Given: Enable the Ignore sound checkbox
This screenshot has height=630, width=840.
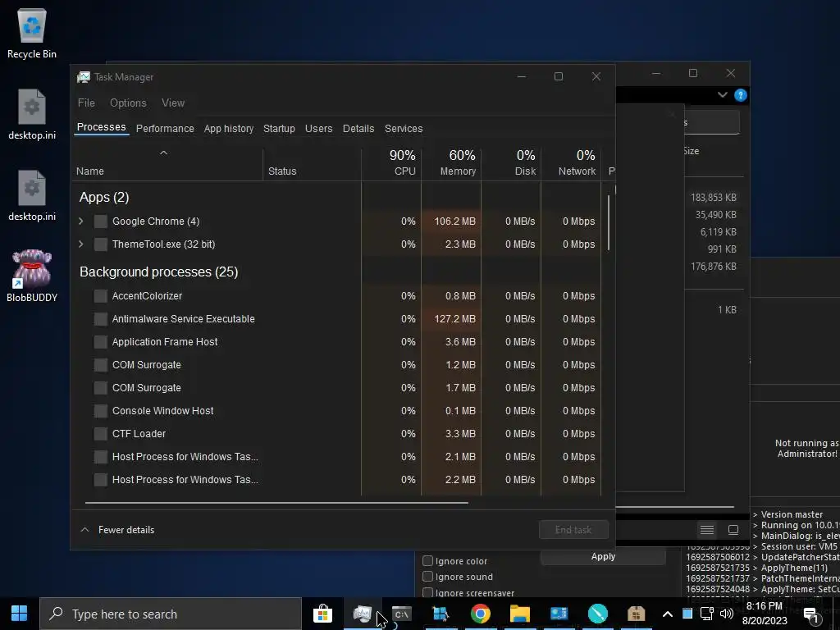Looking at the screenshot, I should (x=427, y=577).
